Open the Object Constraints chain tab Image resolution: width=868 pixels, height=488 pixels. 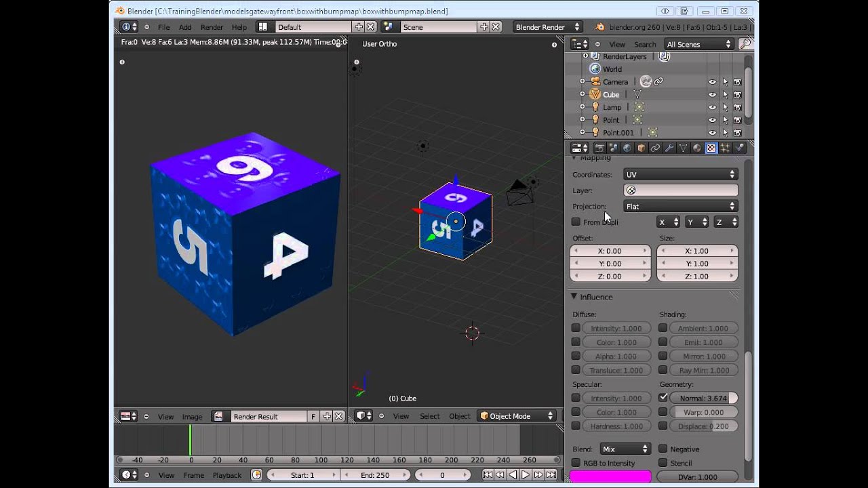click(655, 148)
